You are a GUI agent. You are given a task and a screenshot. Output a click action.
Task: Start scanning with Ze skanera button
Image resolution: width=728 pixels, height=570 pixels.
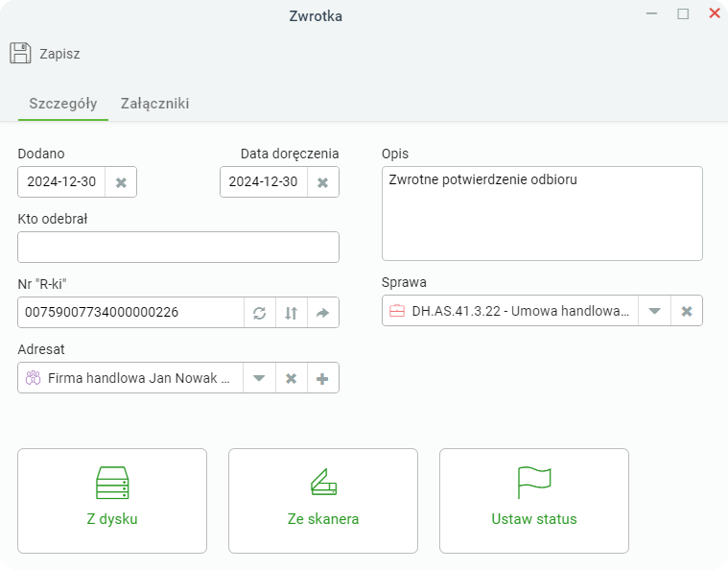click(323, 501)
